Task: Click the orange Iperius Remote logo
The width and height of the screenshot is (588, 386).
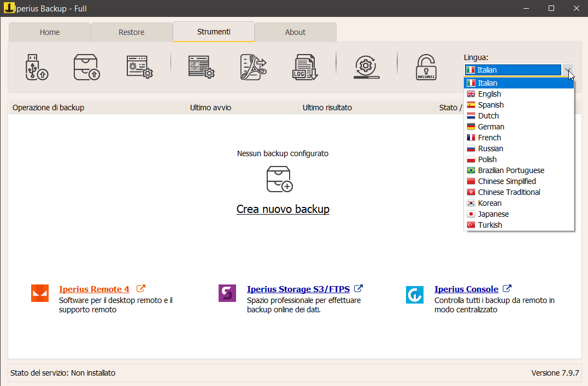Action: 40,293
